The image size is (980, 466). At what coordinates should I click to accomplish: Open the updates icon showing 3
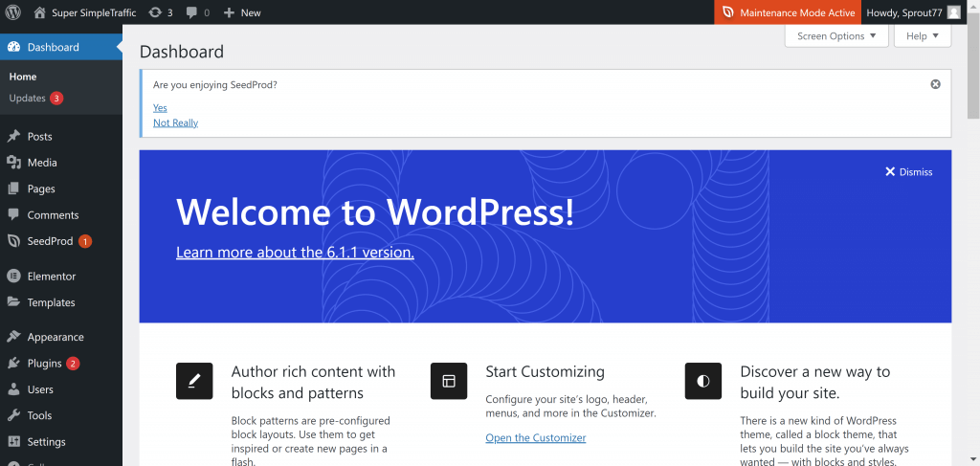[155, 12]
